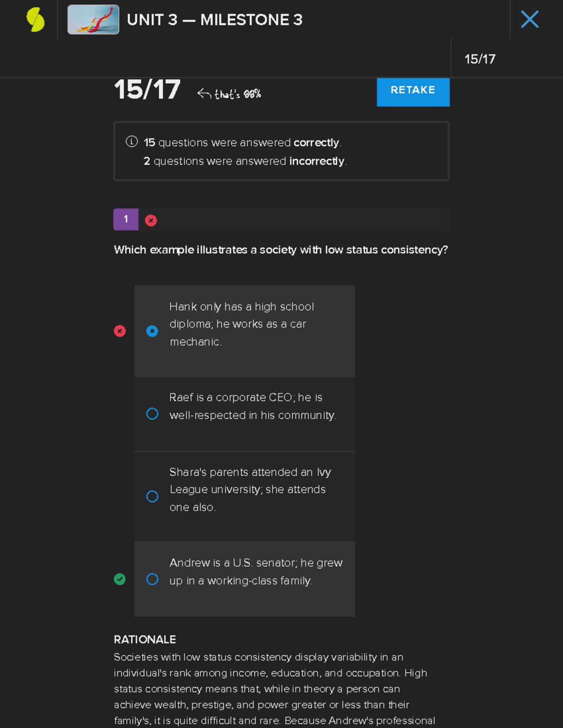Click the Andrew working-class family answer text
The height and width of the screenshot is (728, 563).
[x=256, y=571]
